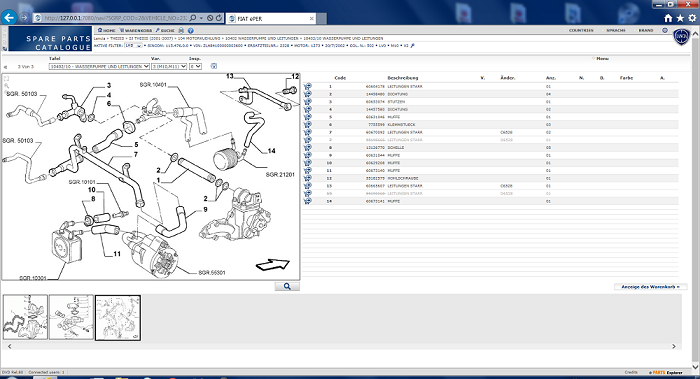This screenshot has height=379, width=700.
Task: Open the SUCHE search menu
Action: [x=165, y=30]
